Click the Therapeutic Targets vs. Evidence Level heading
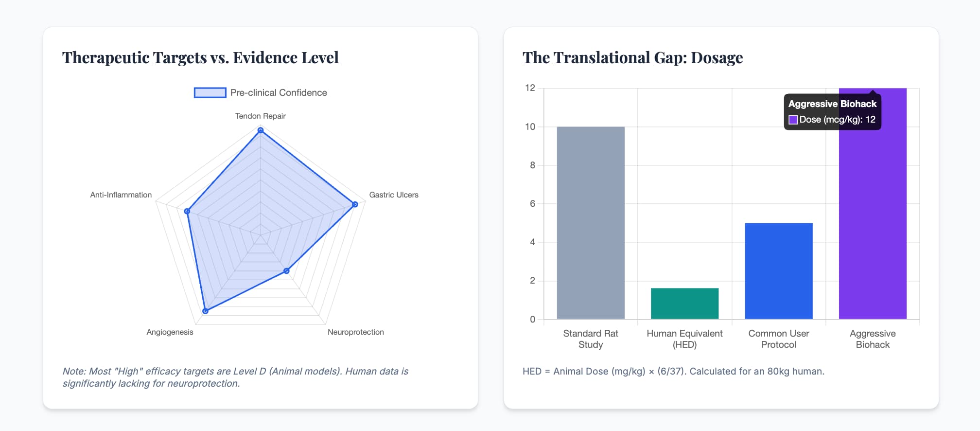The height and width of the screenshot is (431, 980). point(200,57)
